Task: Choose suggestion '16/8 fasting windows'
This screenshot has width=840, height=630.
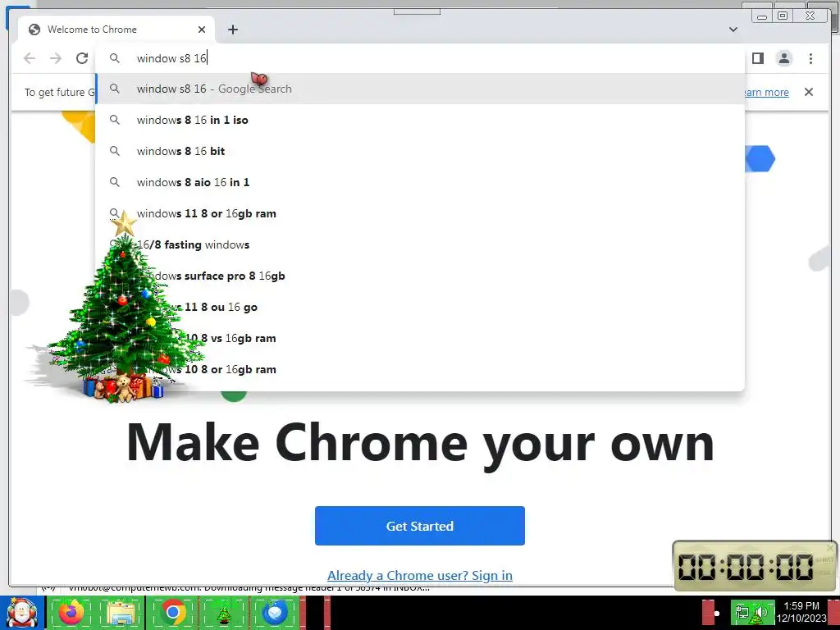Action: click(x=420, y=244)
